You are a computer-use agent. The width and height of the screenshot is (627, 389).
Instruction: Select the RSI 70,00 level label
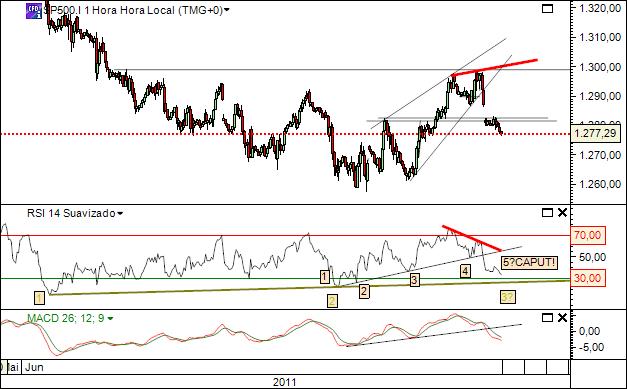587,235
